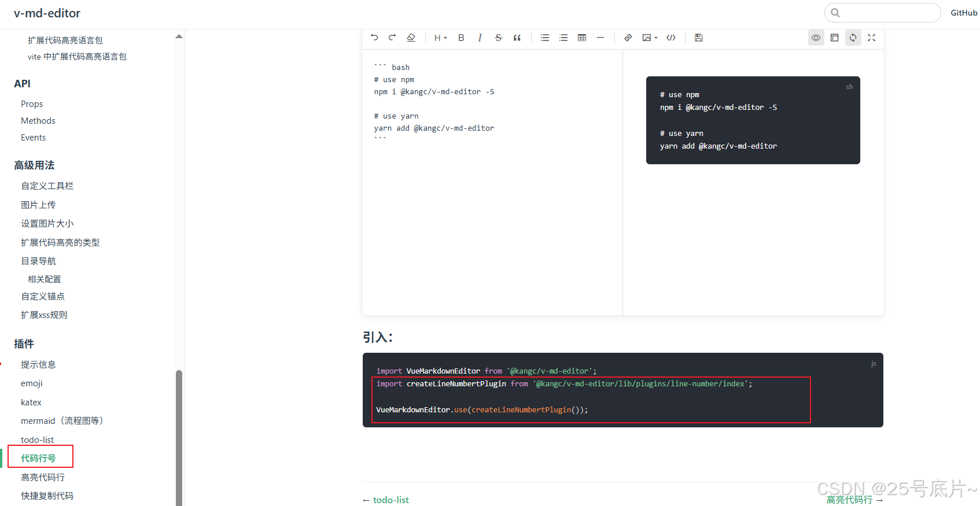The width and height of the screenshot is (980, 506).
Task: Click the 'yarn add @kangc/v-md-editor' editor line
Action: [434, 128]
